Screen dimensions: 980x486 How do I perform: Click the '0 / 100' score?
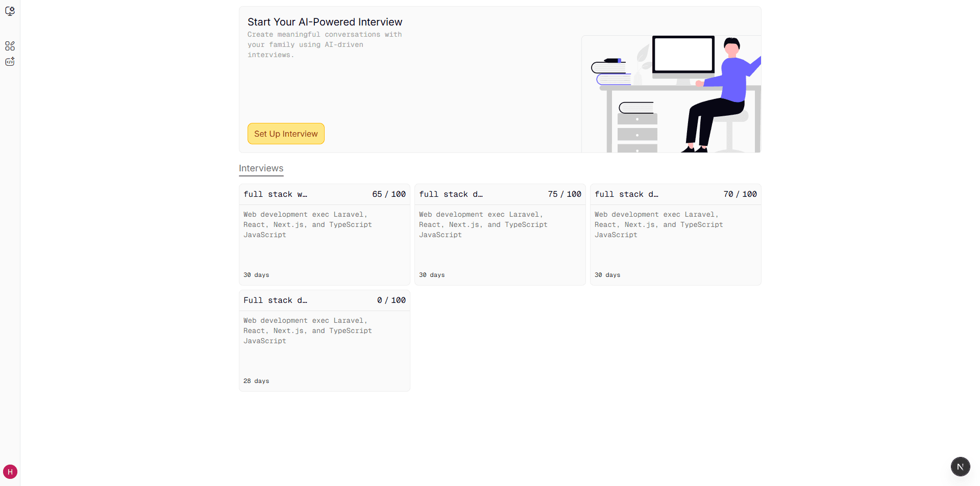point(391,300)
